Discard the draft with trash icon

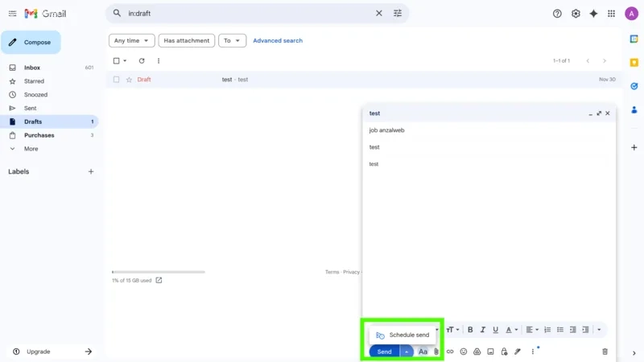pyautogui.click(x=605, y=352)
